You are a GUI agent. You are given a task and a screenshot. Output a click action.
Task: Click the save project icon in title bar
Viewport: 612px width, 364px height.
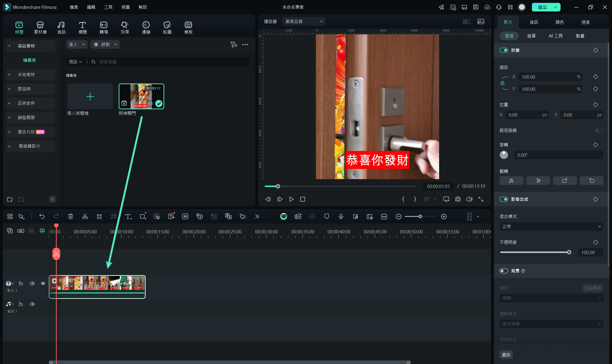476,7
